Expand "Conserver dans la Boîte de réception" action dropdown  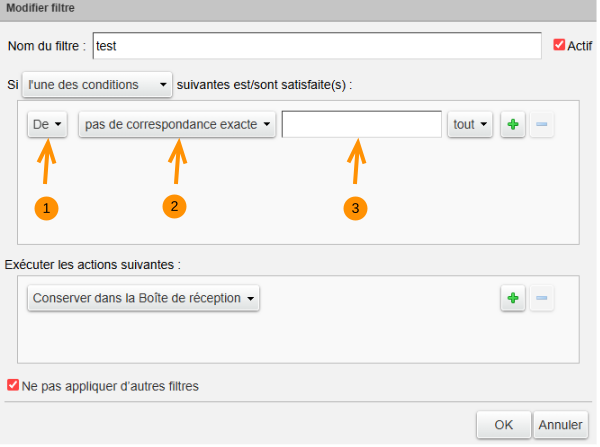click(x=144, y=298)
